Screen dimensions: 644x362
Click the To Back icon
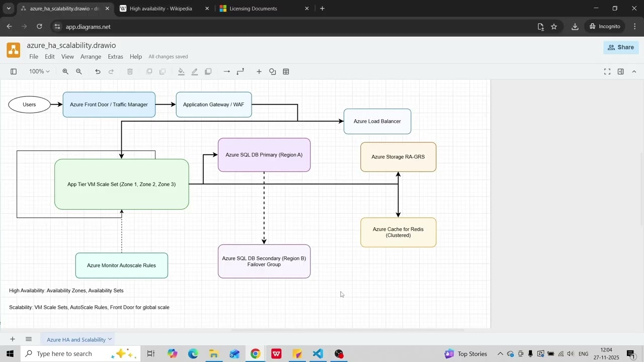(163, 72)
